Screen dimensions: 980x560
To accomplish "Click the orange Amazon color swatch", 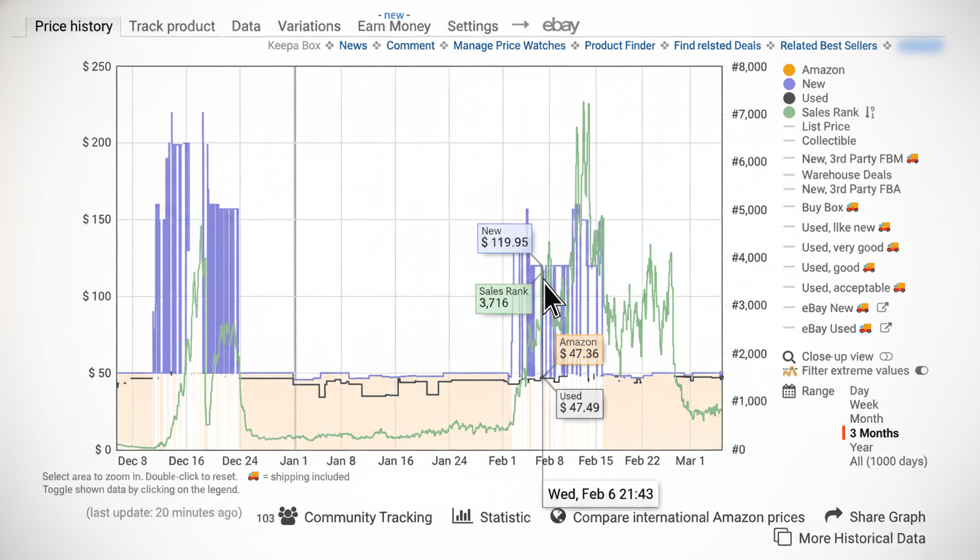I will pyautogui.click(x=788, y=69).
